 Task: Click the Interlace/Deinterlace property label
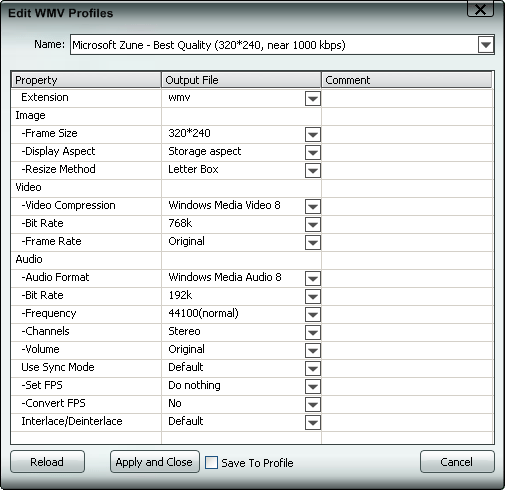pos(72,421)
